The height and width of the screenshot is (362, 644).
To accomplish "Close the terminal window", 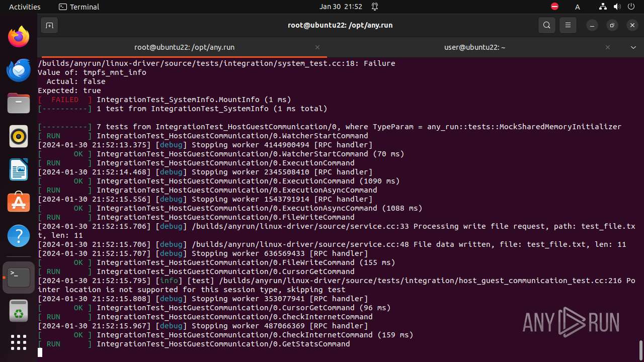I will click(632, 25).
